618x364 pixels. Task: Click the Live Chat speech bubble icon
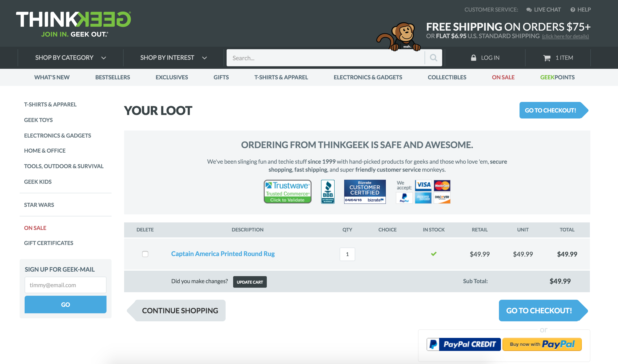(529, 10)
